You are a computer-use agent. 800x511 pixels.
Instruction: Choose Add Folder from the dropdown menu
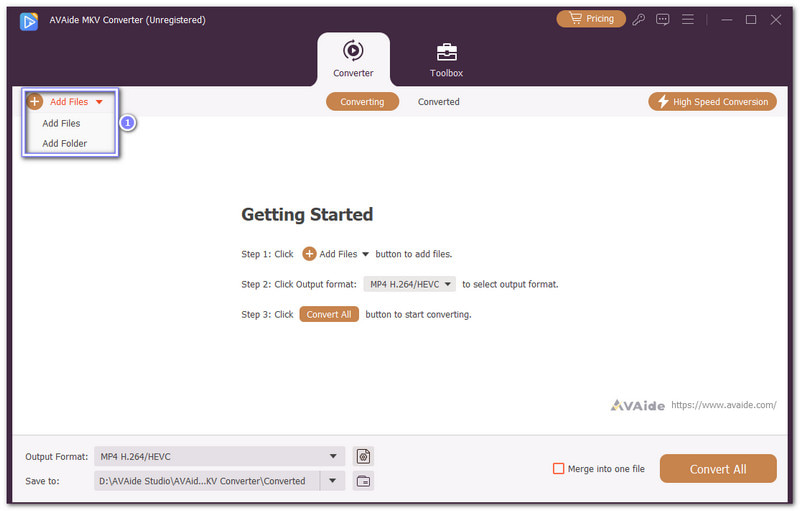[x=64, y=144]
